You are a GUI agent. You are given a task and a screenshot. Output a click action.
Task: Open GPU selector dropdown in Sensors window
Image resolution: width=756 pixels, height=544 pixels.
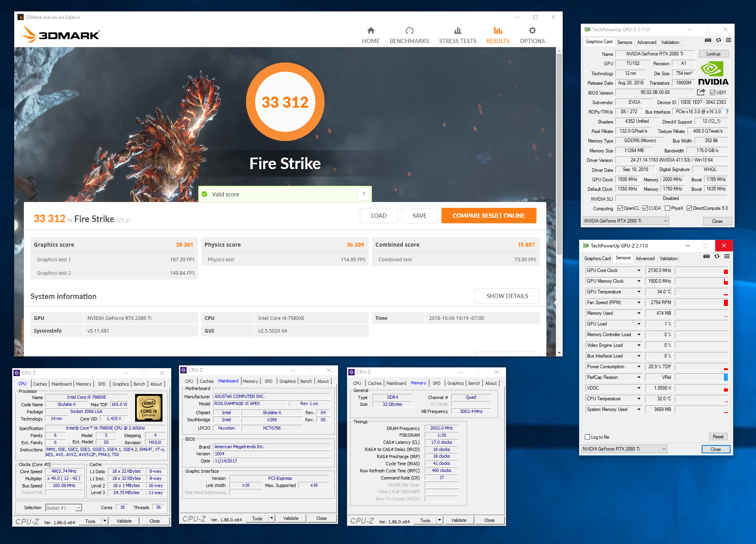coord(624,449)
